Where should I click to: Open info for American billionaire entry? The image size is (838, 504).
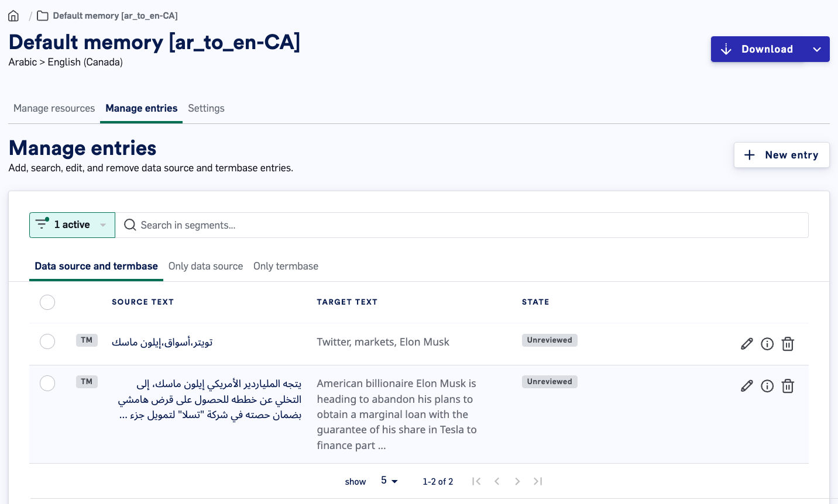[767, 386]
